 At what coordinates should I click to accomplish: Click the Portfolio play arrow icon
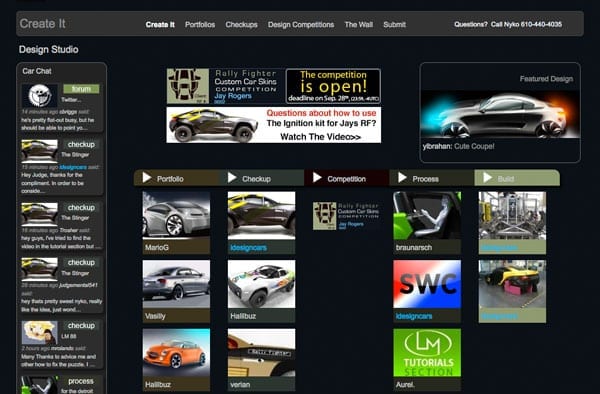pyautogui.click(x=147, y=177)
